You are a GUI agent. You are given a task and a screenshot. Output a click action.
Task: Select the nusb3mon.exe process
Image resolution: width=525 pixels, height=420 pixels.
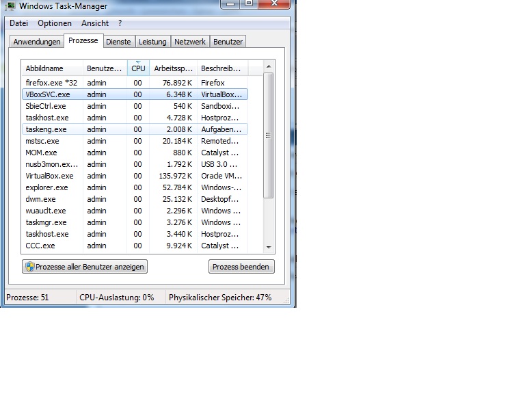point(135,164)
